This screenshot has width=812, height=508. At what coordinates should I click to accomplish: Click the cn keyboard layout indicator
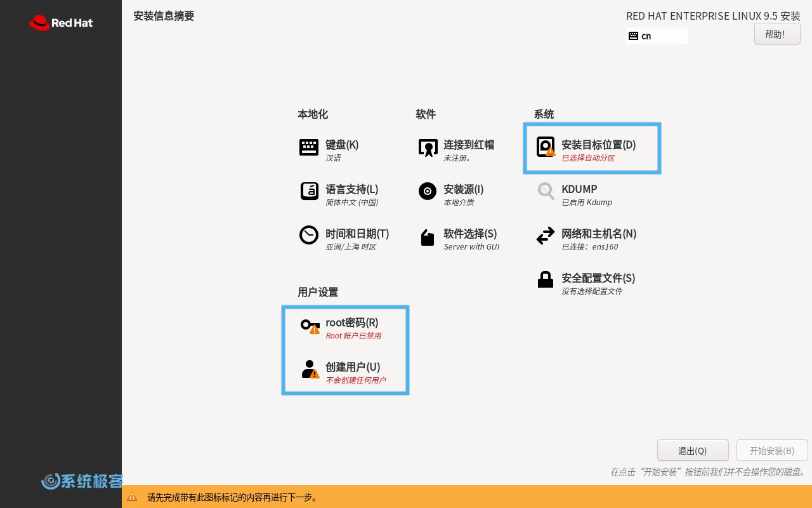point(657,36)
